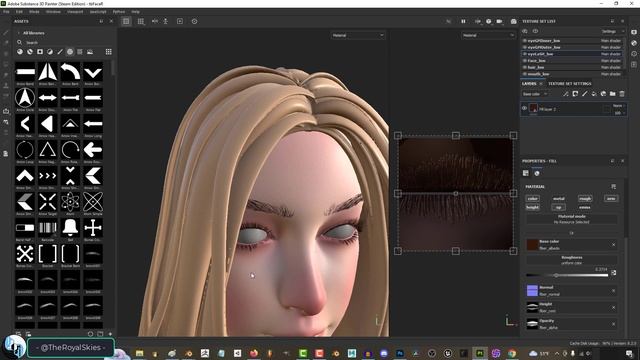The image size is (640, 360).
Task: Open Texture Set List Settings dropdown
Action: coord(612,31)
